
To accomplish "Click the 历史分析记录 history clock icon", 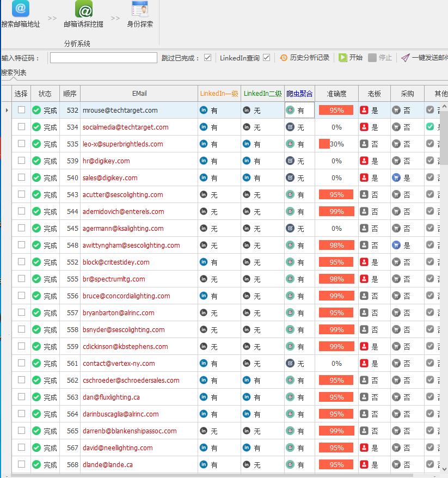I will pos(284,58).
